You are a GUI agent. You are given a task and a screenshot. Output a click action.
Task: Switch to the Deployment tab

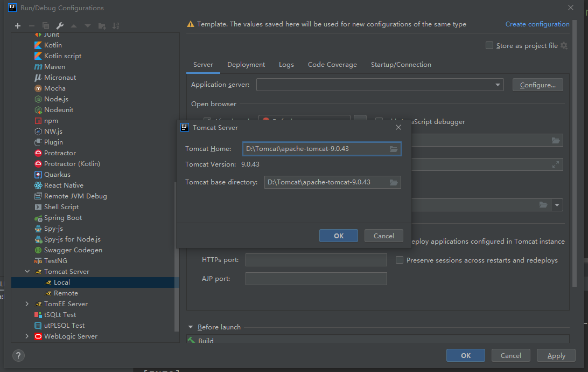[x=246, y=65]
